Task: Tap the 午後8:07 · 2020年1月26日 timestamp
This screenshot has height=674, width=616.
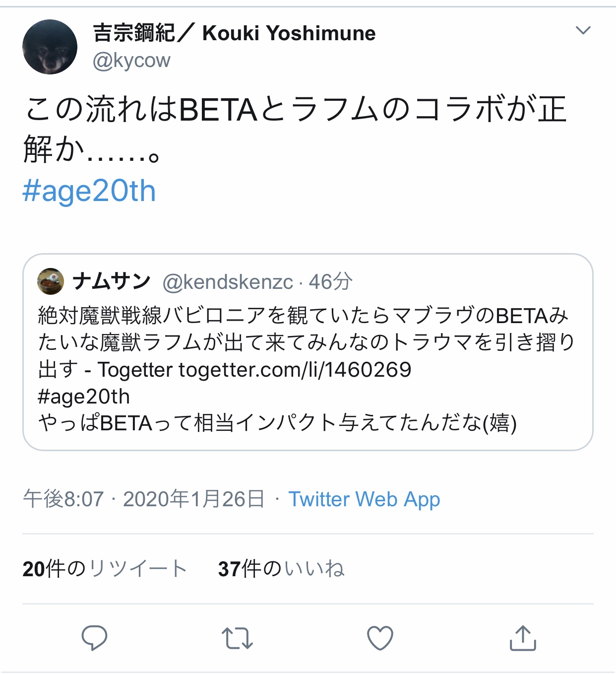Action: click(144, 499)
